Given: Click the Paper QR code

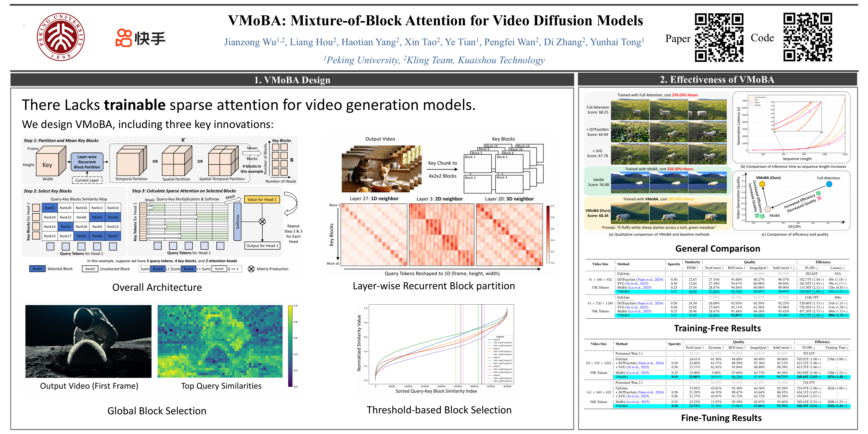Looking at the screenshot, I should pos(719,37).
